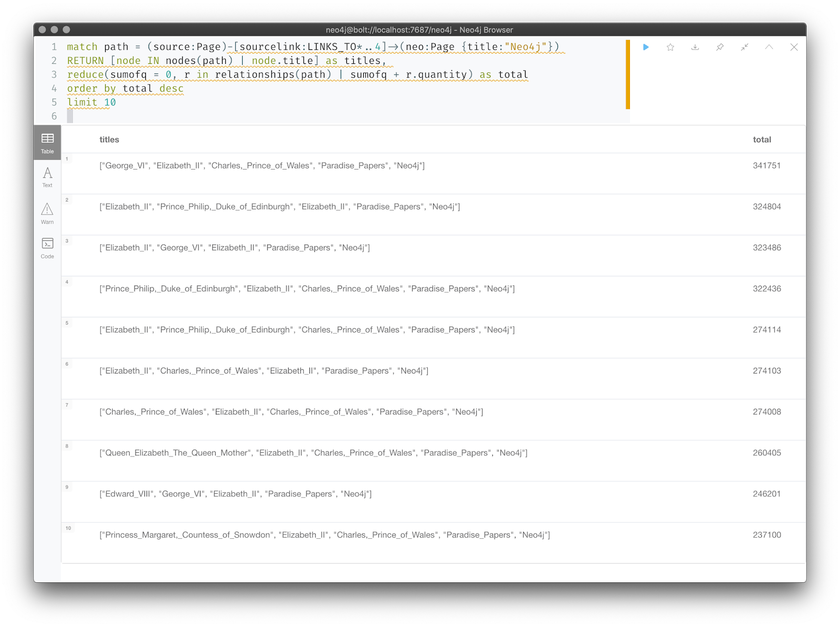This screenshot has width=840, height=627.
Task: Click row 5 titles Elizabeth_II, Prince_Philip, Charles
Action: coord(307,330)
